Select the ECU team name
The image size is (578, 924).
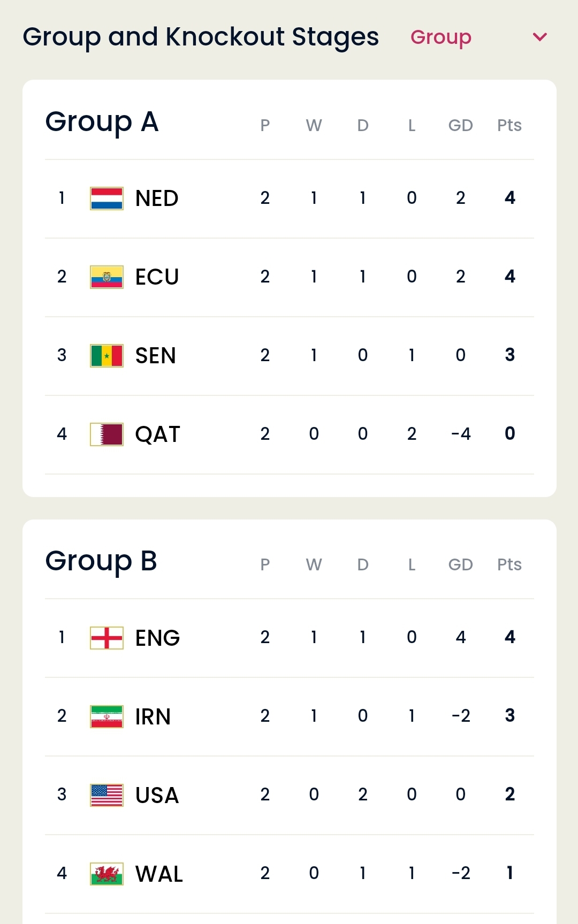coord(157,277)
